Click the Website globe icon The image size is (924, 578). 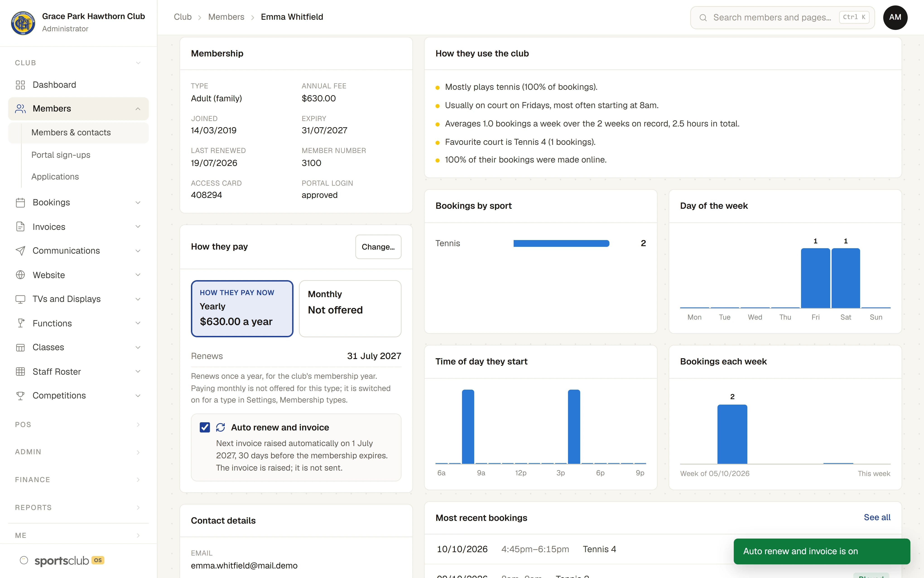tap(20, 275)
